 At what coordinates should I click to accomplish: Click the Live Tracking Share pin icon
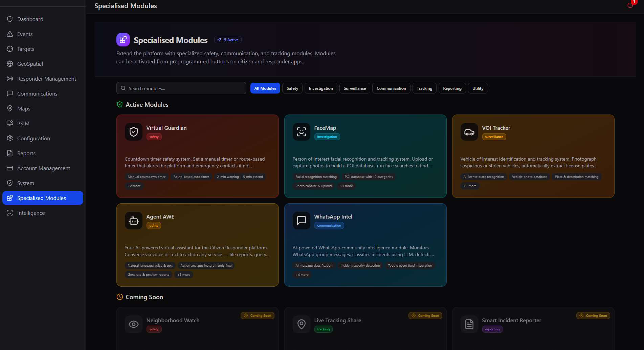(x=302, y=324)
